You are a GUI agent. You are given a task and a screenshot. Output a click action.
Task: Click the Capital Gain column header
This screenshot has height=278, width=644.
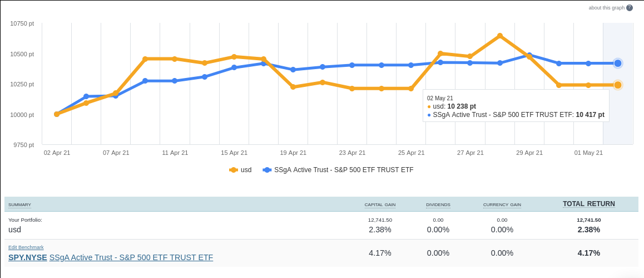(x=380, y=205)
